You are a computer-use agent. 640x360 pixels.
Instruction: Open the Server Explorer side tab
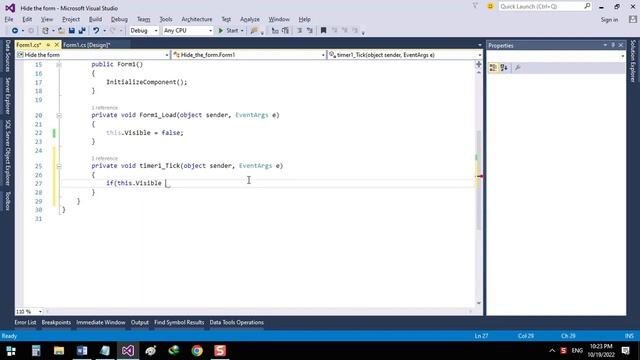(x=7, y=96)
